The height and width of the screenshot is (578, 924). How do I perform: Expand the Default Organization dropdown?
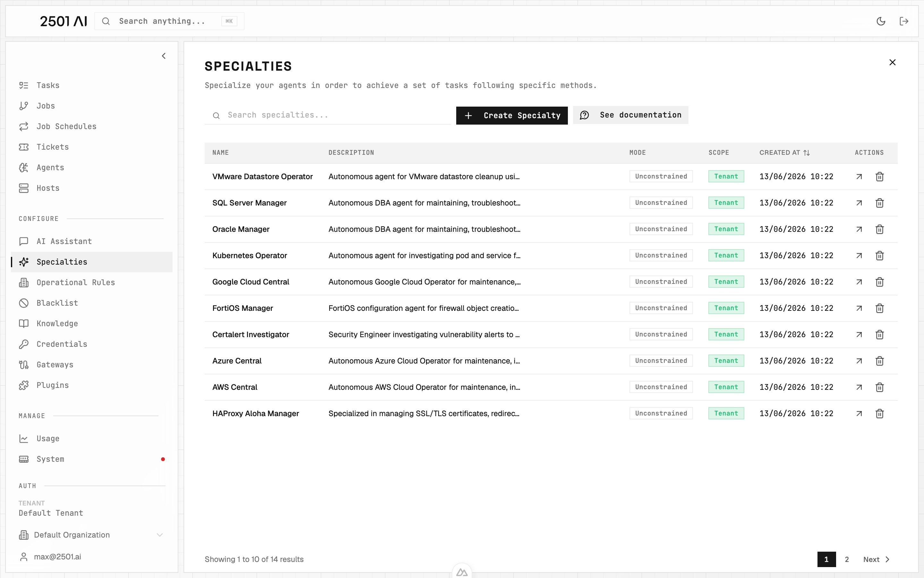[92, 535]
